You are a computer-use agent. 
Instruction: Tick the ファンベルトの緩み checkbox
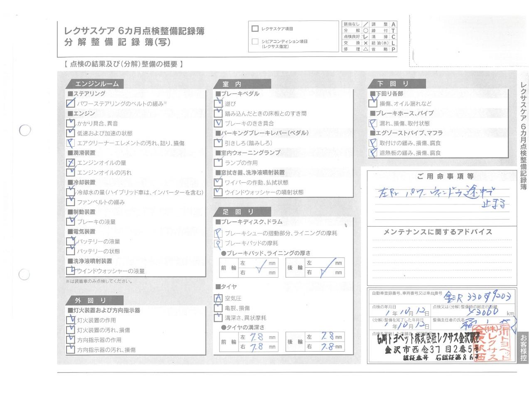click(71, 202)
